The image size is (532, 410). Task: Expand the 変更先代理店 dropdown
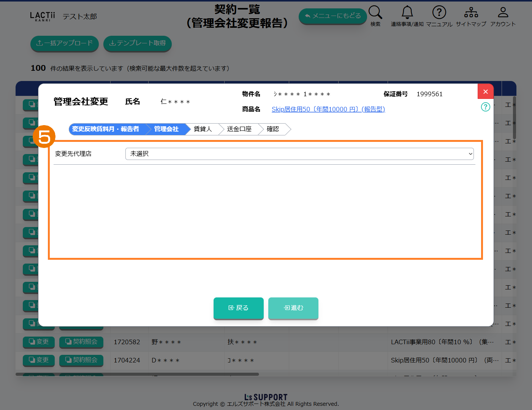point(299,154)
